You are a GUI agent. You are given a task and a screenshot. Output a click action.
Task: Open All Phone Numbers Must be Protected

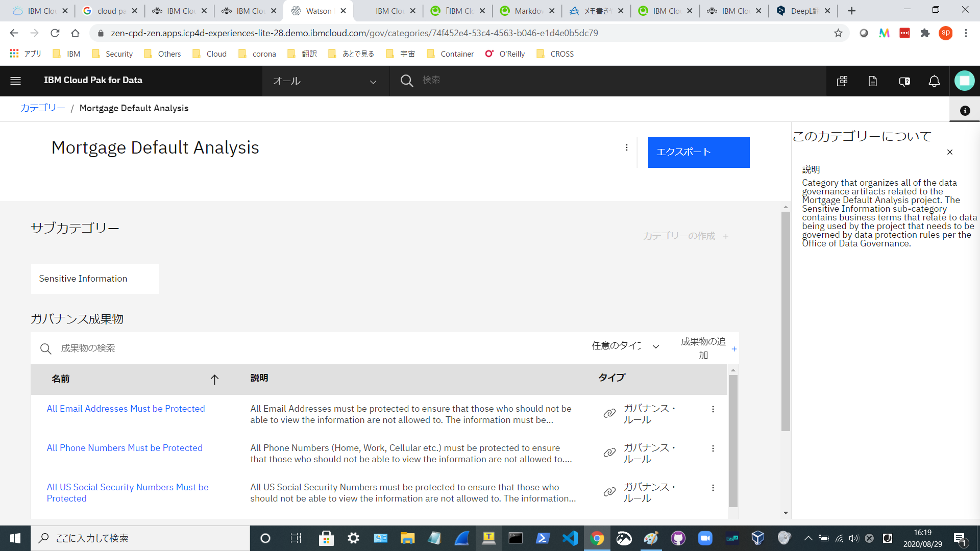coord(125,448)
